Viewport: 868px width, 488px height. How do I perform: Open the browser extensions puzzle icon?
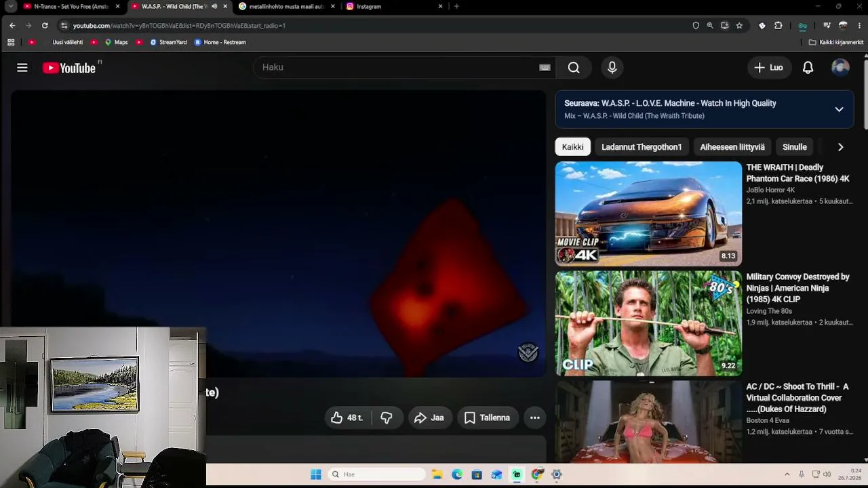(x=778, y=26)
